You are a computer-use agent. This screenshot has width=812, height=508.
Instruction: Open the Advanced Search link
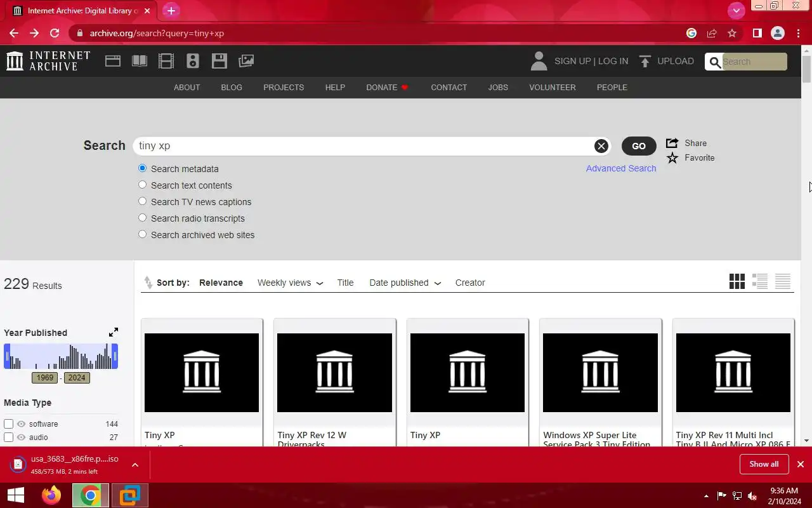tap(621, 168)
